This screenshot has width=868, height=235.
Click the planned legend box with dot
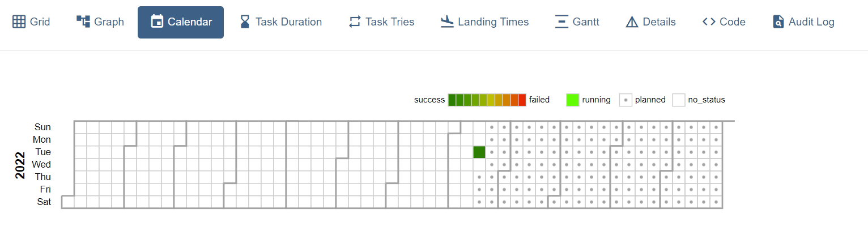click(626, 100)
